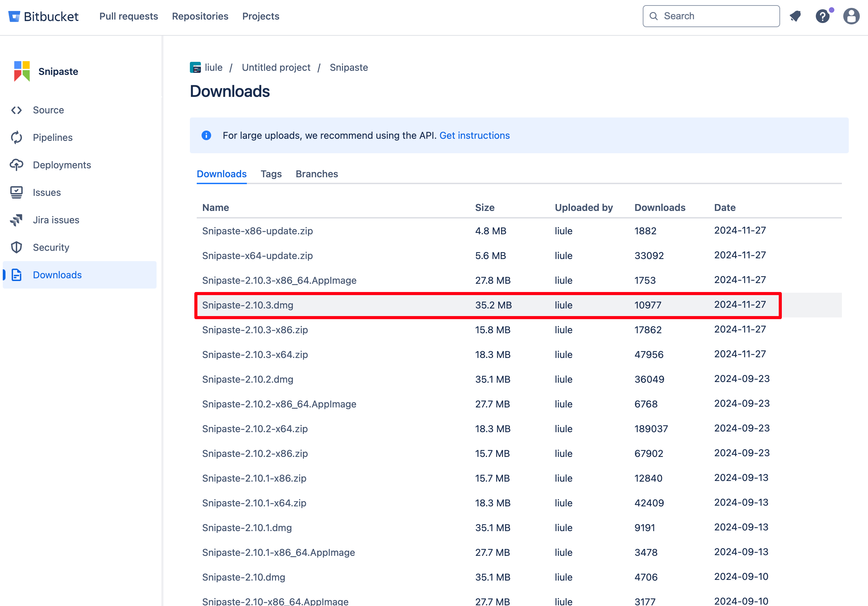Click the Snipaste repository logo
Viewport: 868px width, 606px height.
[x=22, y=71]
